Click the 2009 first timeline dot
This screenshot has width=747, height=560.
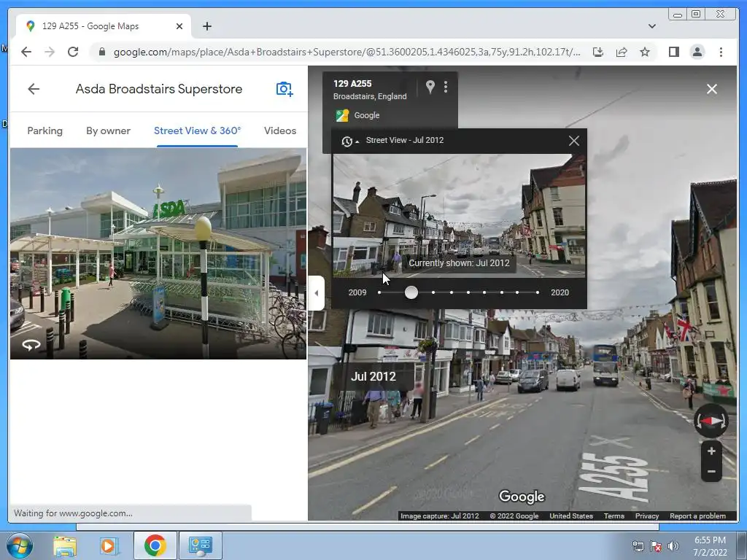click(379, 292)
